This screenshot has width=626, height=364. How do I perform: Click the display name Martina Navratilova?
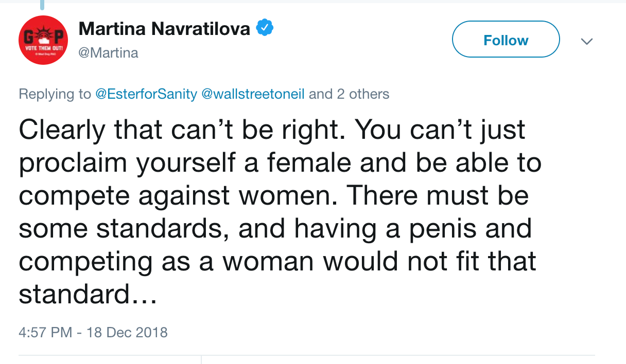coord(164,29)
